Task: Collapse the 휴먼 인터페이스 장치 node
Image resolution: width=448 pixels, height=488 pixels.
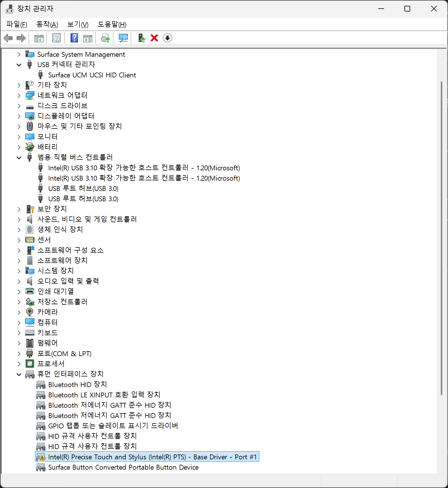Action: (x=19, y=374)
